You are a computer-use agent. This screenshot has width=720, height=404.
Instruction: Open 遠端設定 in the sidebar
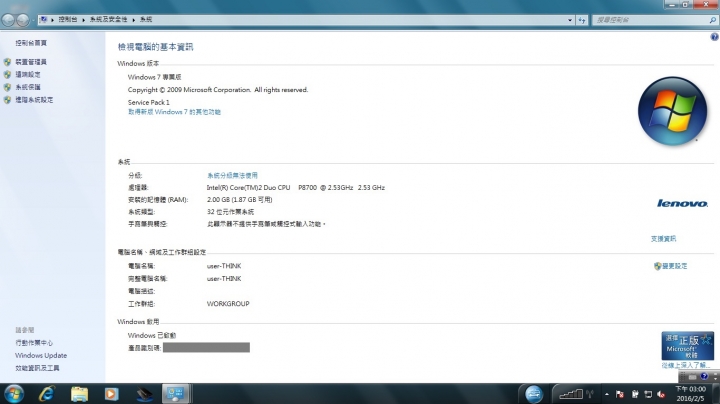pyautogui.click(x=28, y=74)
